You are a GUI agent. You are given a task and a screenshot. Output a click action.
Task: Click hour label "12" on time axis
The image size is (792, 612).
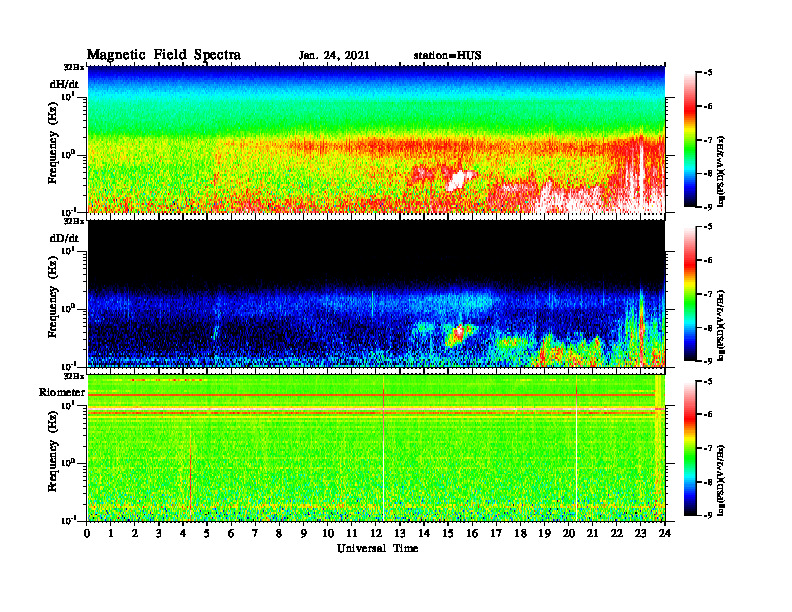pos(376,533)
